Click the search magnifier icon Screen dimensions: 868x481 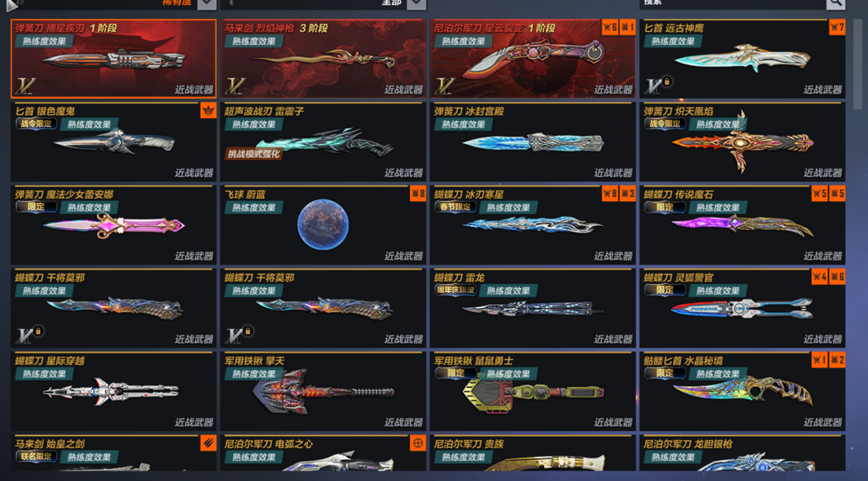point(835,3)
